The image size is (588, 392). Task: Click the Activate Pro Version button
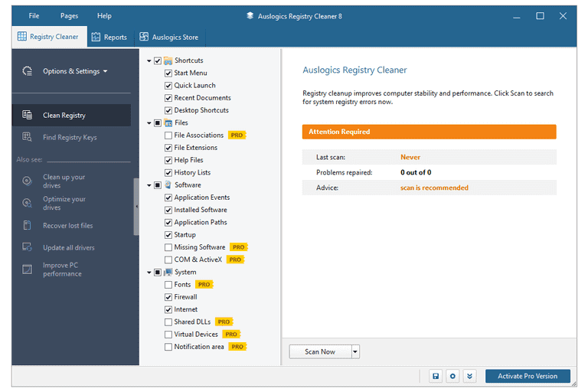pyautogui.click(x=528, y=376)
